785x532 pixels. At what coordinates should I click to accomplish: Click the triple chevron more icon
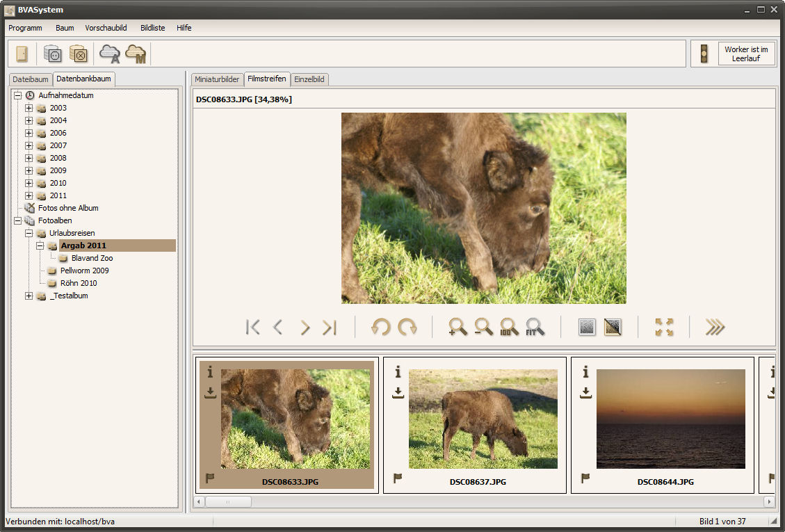(x=715, y=327)
